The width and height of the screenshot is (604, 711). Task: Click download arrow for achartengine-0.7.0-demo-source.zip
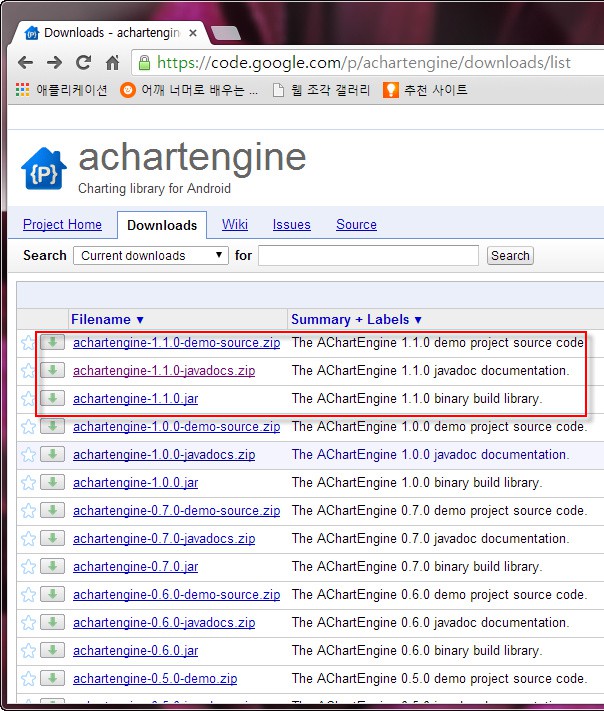tap(53, 511)
